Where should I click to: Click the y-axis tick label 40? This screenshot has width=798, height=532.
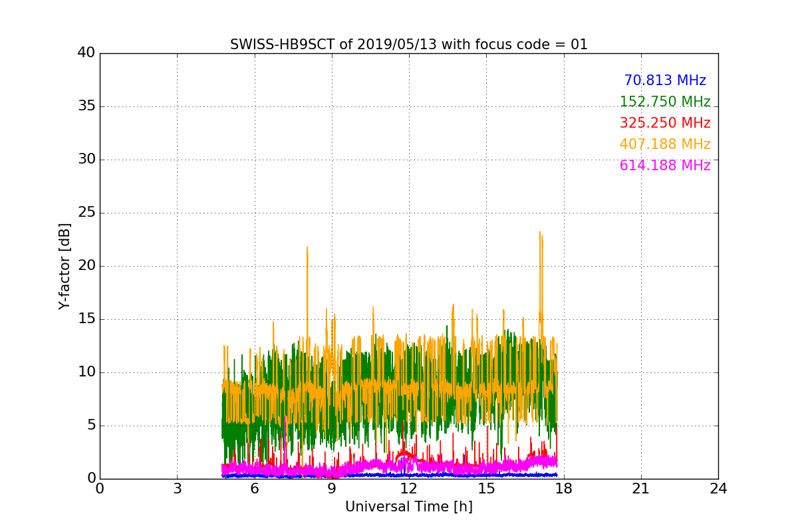pyautogui.click(x=86, y=53)
